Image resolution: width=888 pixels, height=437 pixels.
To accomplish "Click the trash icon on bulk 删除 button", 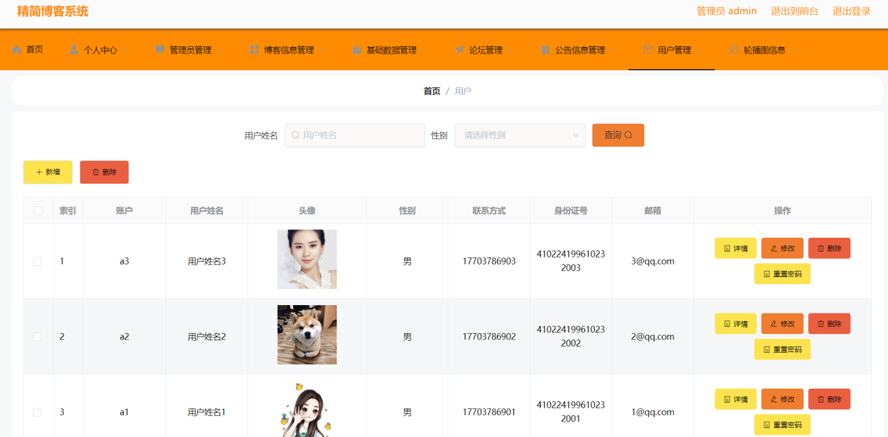I will [x=96, y=172].
